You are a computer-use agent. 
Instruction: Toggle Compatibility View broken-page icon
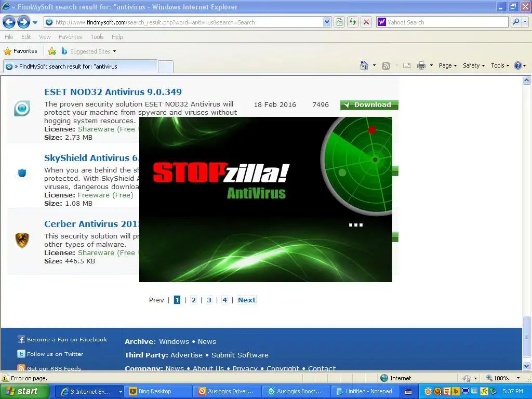(x=339, y=22)
